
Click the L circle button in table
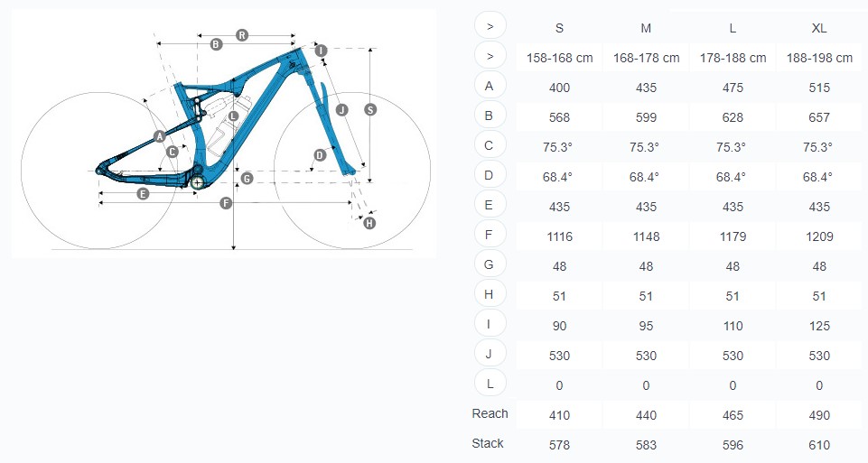tap(490, 384)
